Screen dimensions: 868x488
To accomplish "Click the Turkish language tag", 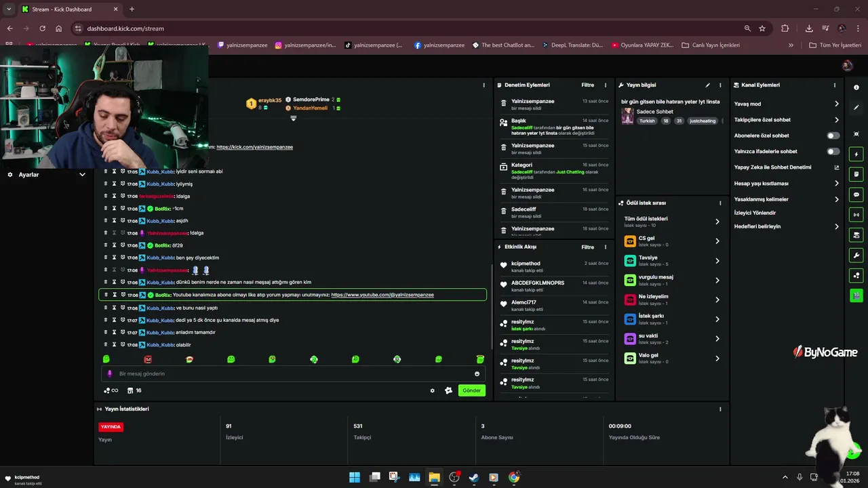I will (648, 121).
